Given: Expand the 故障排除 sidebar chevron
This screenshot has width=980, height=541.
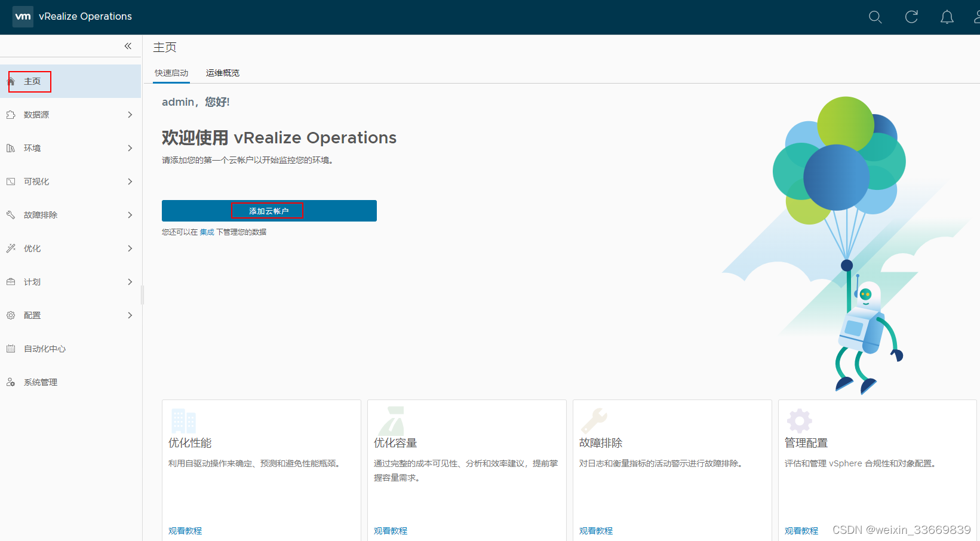Looking at the screenshot, I should [130, 215].
